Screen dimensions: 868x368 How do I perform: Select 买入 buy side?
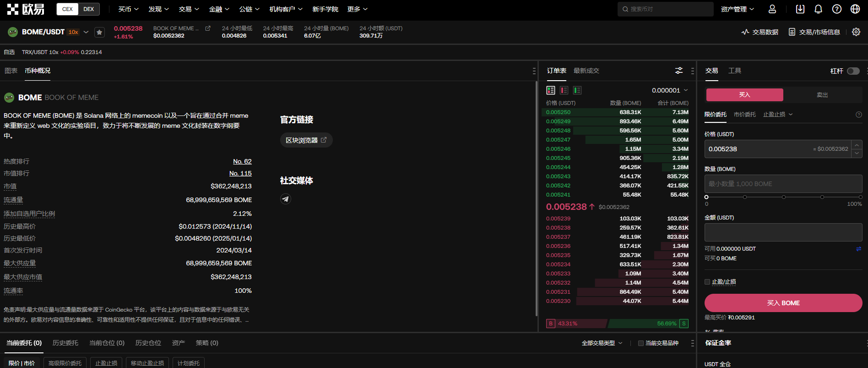coord(744,95)
